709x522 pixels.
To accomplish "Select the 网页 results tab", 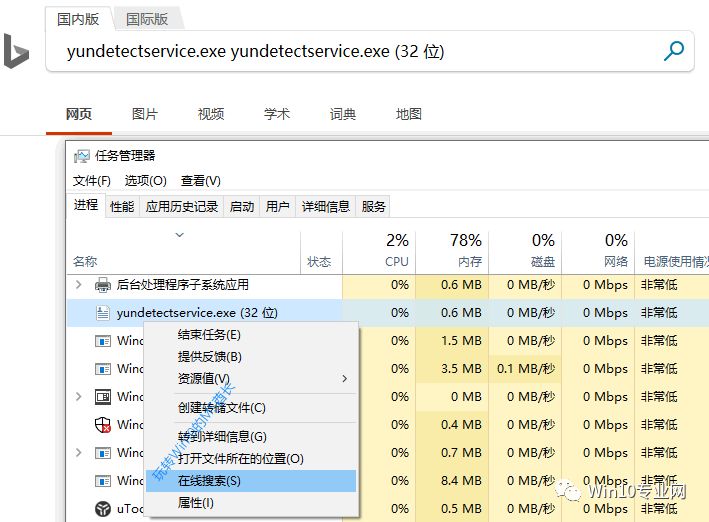I will [x=79, y=114].
